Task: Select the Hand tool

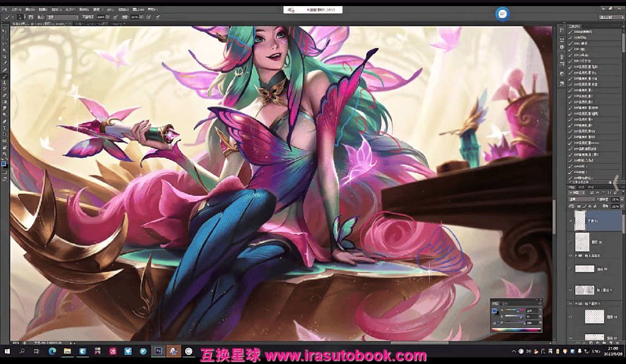Action: (x=4, y=147)
